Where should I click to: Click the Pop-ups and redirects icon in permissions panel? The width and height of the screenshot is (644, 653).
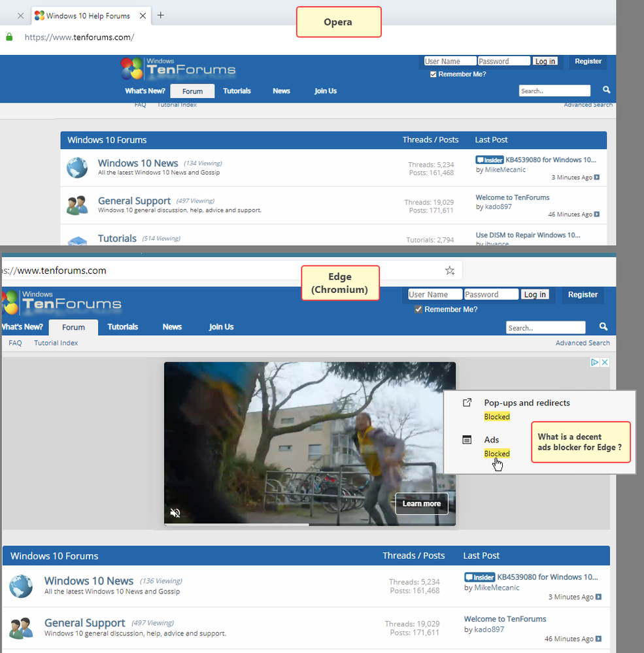[x=466, y=403]
